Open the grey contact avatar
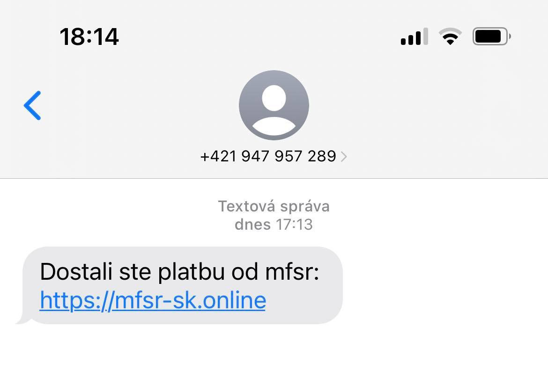 pos(274,105)
